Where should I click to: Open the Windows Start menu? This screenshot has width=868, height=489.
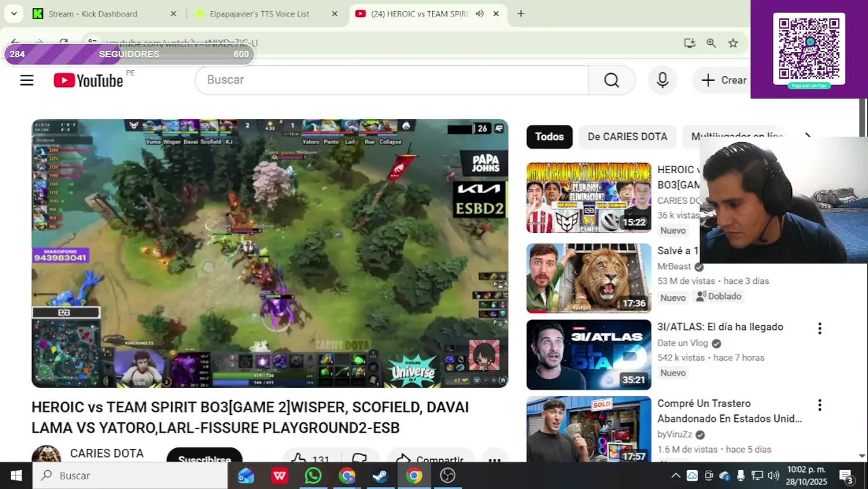[16, 475]
